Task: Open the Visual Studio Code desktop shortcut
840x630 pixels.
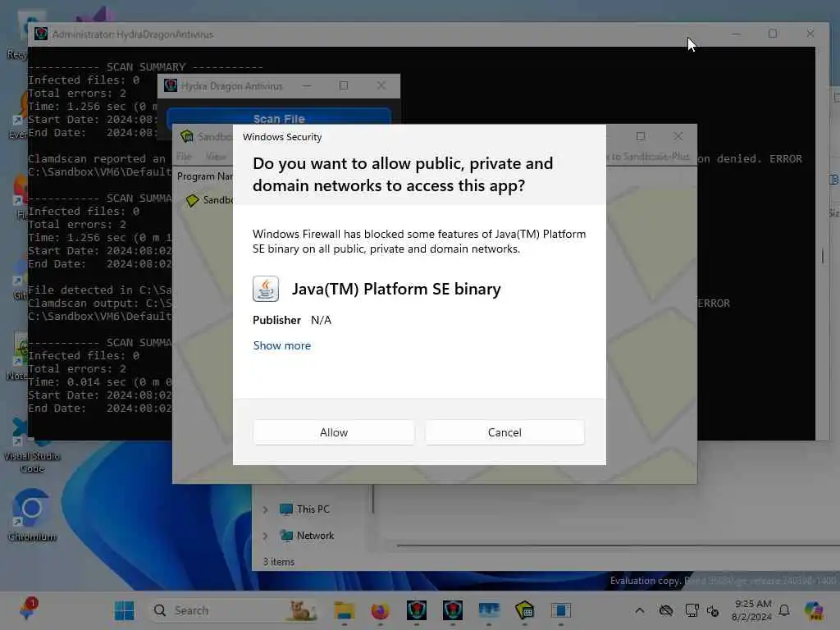Action: tap(32, 445)
